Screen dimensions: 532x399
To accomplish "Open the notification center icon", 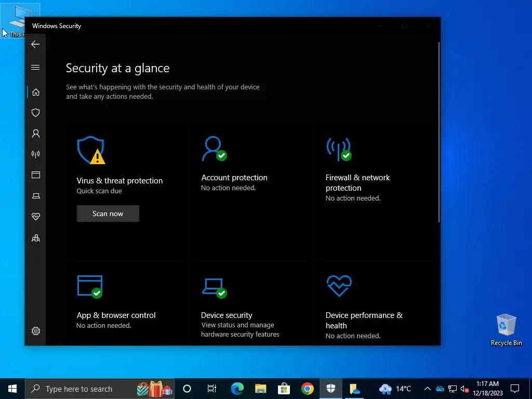I will click(x=515, y=389).
